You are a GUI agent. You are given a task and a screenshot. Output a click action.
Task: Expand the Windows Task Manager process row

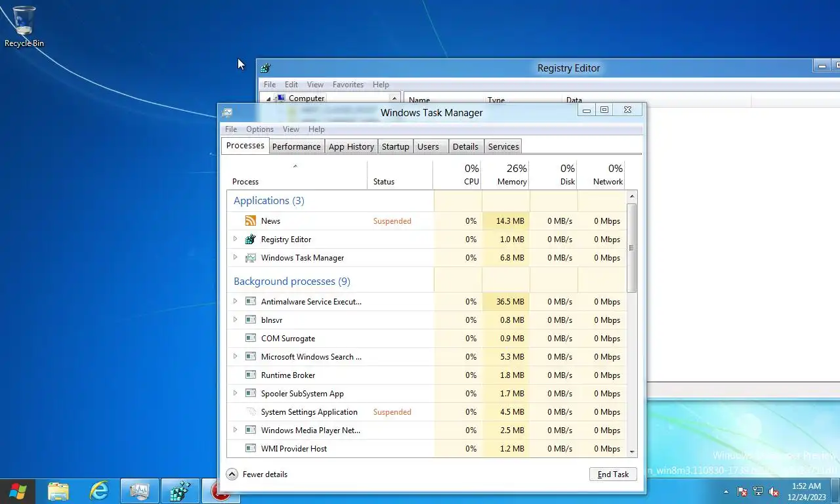click(x=235, y=258)
